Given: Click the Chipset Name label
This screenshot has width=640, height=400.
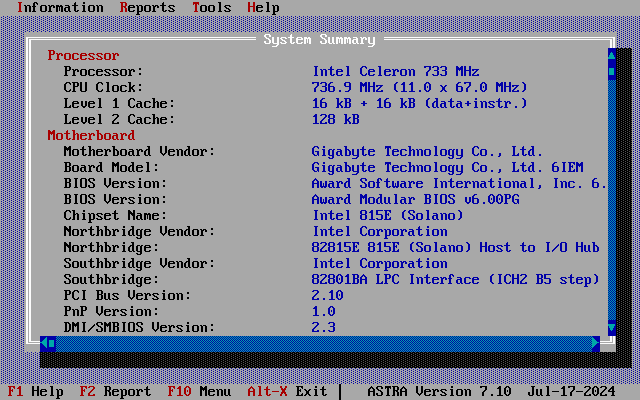Looking at the screenshot, I should 115,215.
